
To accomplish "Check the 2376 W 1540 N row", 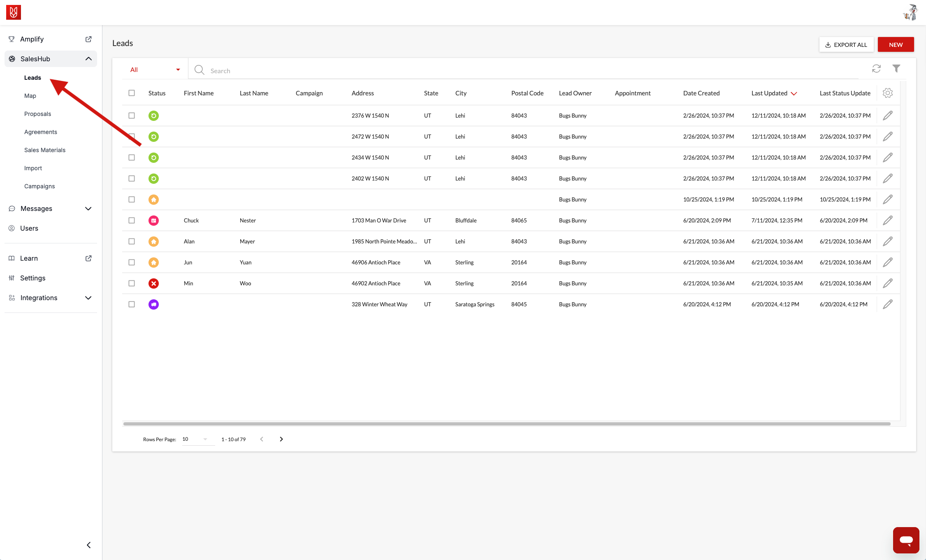I will (132, 116).
